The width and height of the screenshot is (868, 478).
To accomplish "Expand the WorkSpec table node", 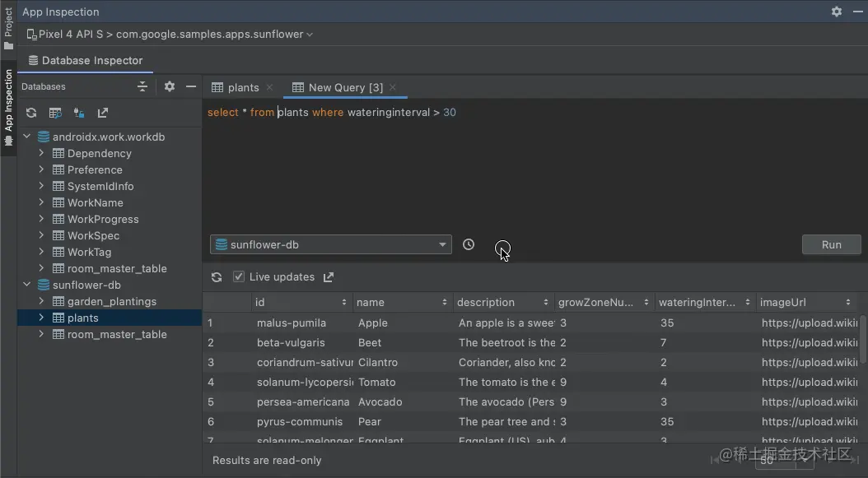I will click(41, 235).
